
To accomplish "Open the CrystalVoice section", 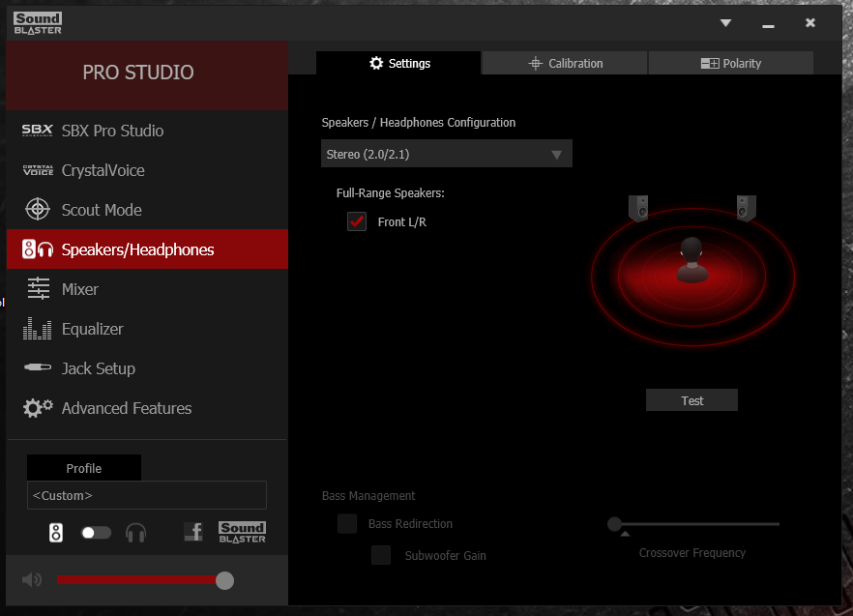I will [147, 170].
